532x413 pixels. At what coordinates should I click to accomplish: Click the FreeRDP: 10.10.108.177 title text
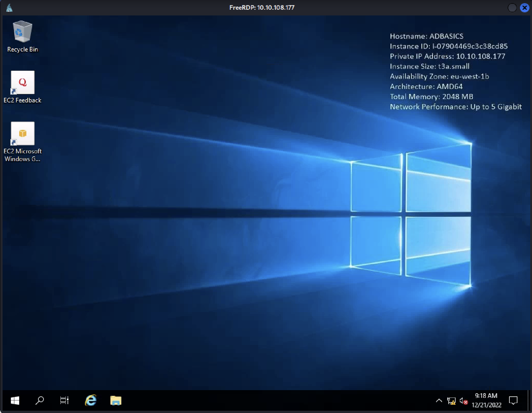click(262, 8)
